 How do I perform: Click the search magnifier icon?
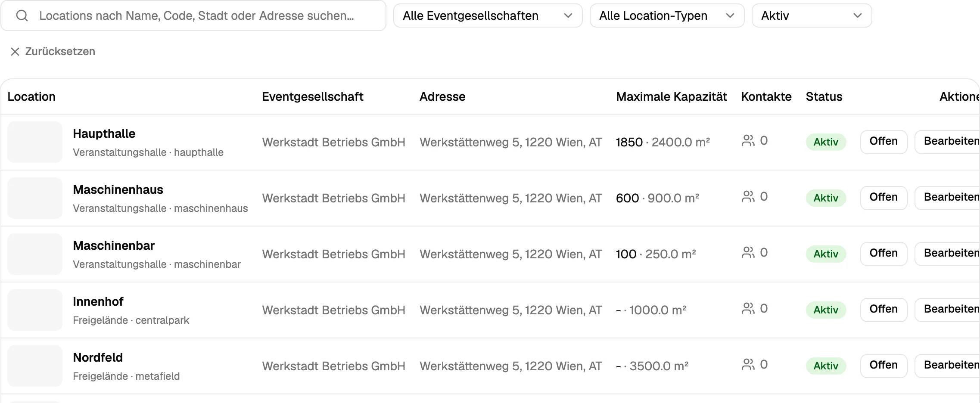coord(22,16)
